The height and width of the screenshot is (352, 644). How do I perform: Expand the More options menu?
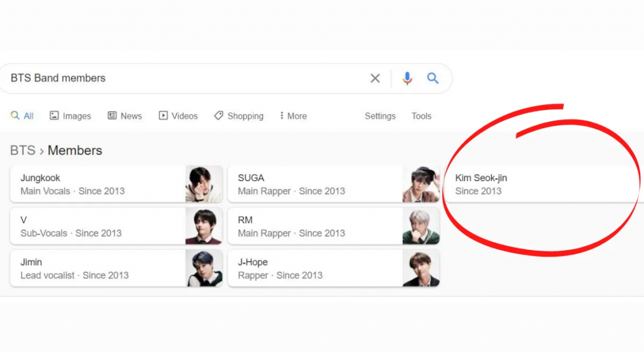[x=293, y=116]
